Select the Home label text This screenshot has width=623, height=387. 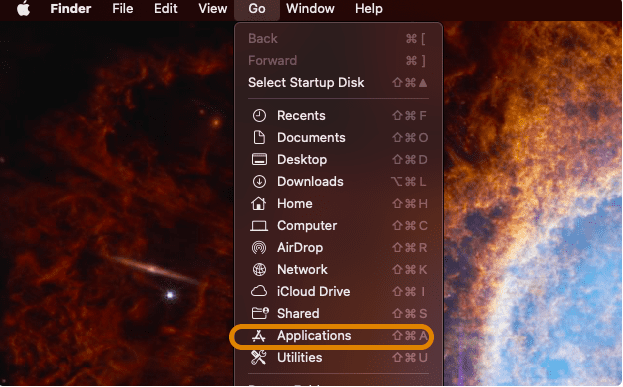tap(295, 203)
